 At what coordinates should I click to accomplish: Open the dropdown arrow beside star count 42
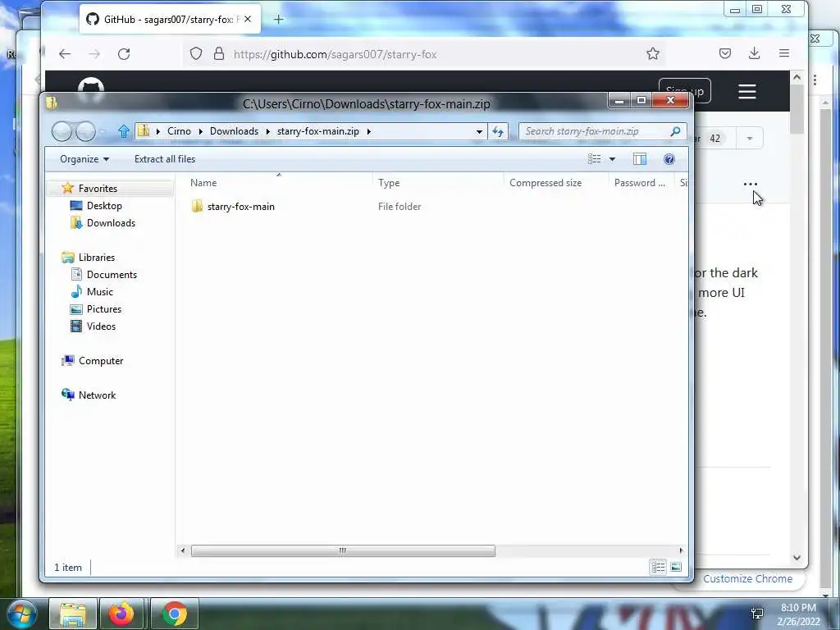750,138
